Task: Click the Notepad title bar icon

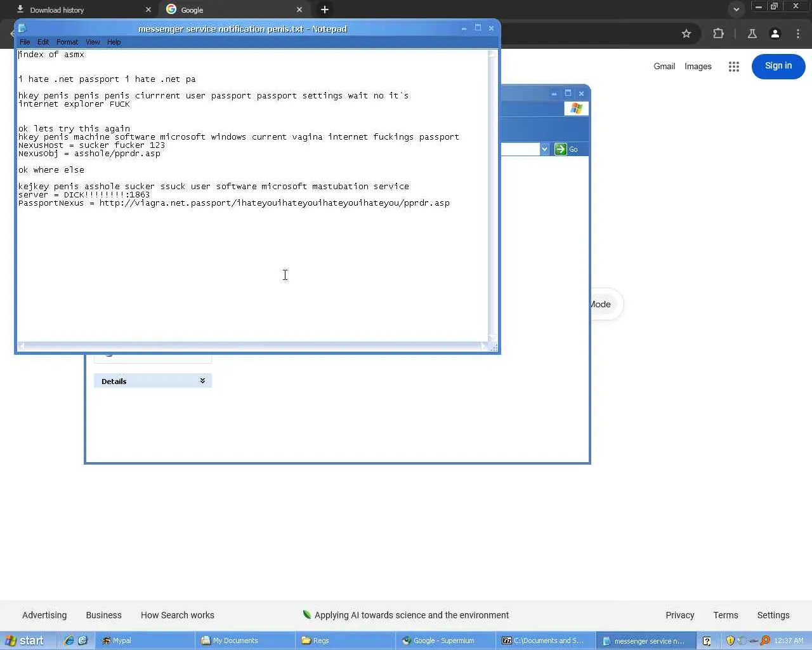Action: (22, 29)
